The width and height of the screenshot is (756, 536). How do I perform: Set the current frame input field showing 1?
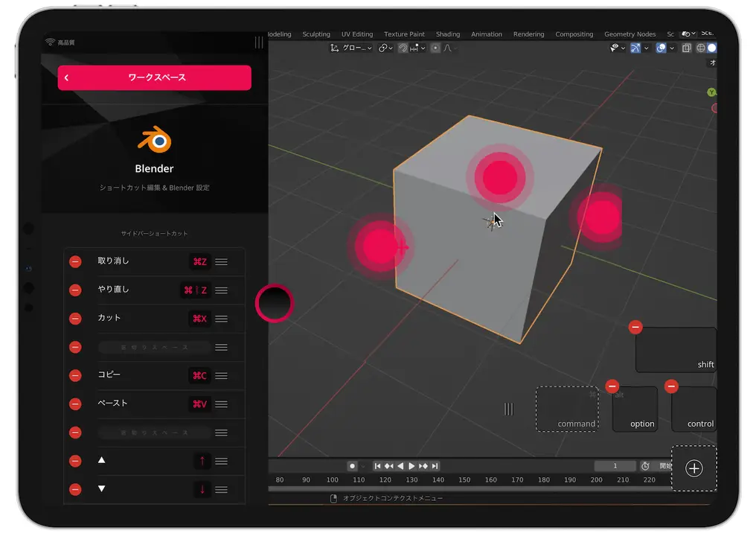click(x=615, y=466)
